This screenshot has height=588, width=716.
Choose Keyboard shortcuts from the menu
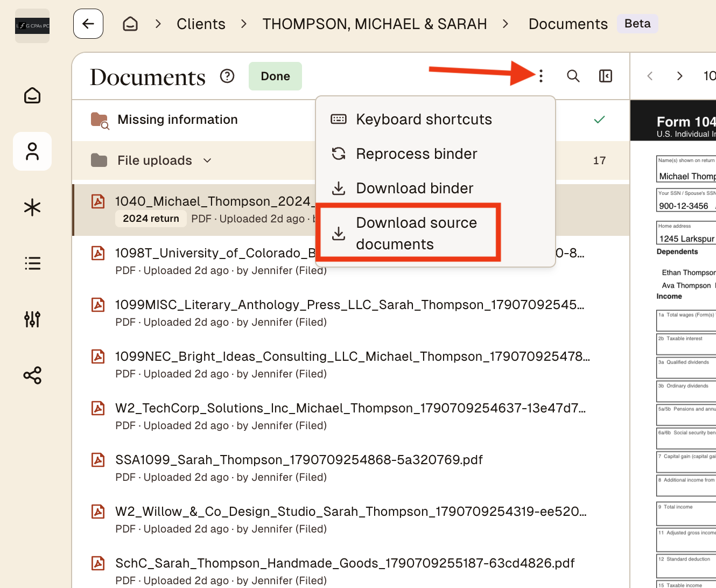[435, 119]
